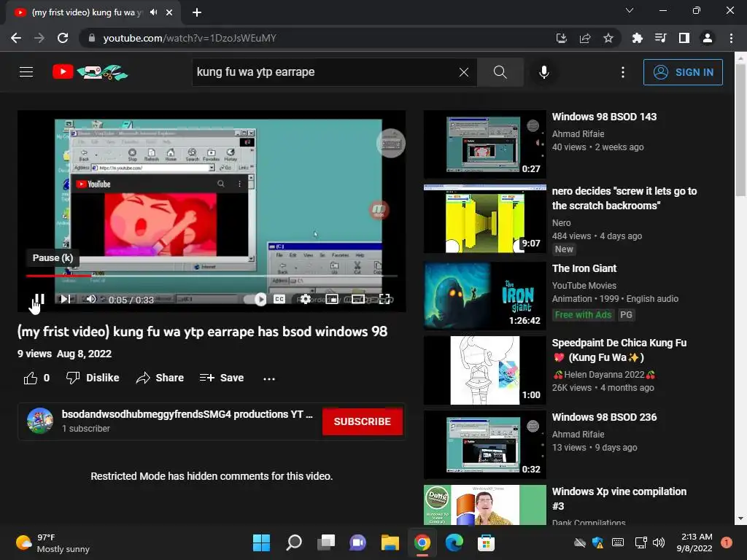Toggle closed captions (CC) button

pos(279,299)
